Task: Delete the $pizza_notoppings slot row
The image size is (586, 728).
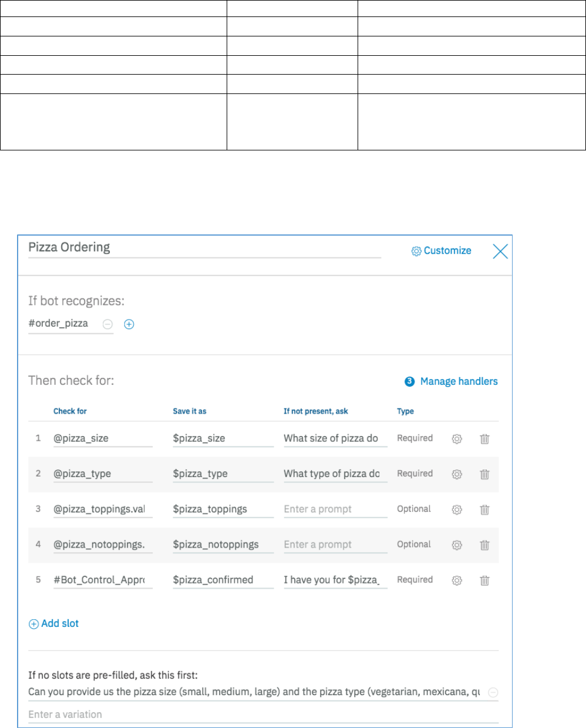Action: pos(484,545)
